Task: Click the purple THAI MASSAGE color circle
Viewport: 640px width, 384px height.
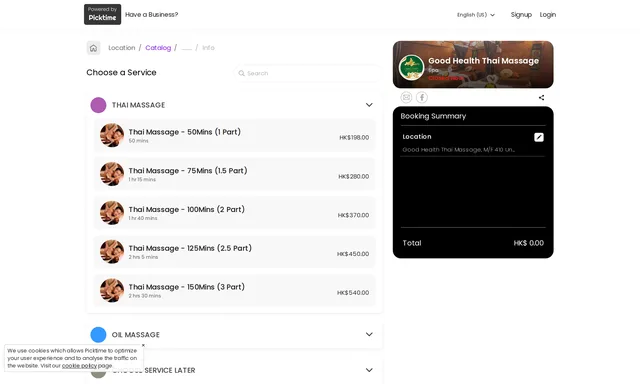Action: click(x=98, y=105)
